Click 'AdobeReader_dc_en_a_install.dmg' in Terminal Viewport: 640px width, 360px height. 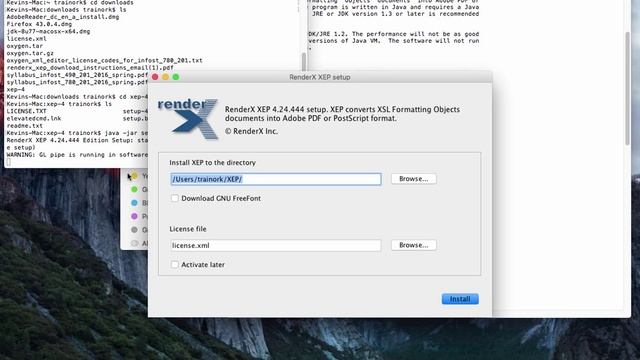pos(63,17)
